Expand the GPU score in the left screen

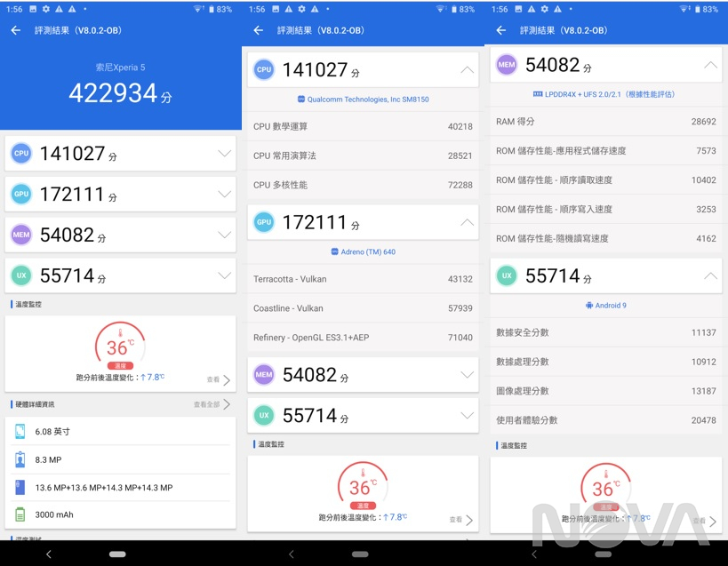point(224,195)
